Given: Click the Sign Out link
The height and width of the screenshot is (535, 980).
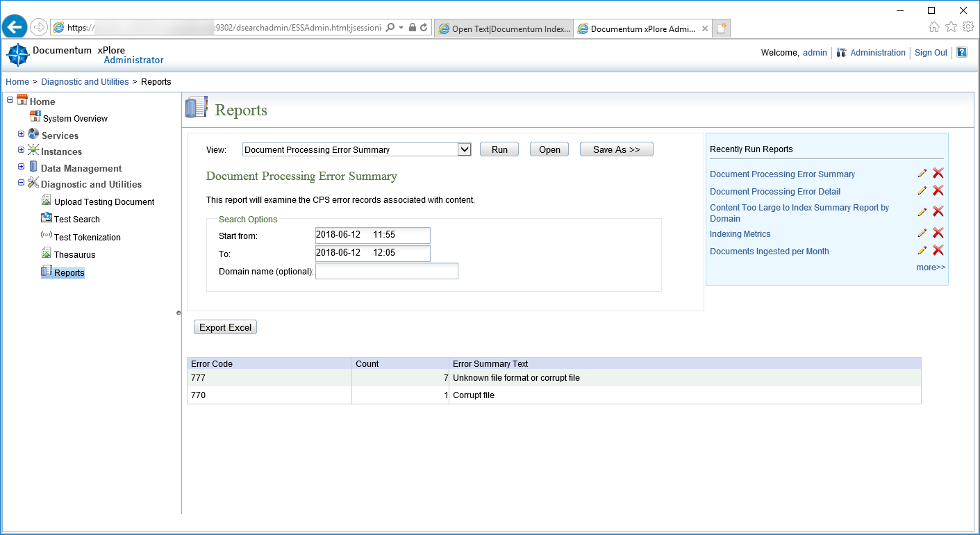Looking at the screenshot, I should [x=931, y=53].
